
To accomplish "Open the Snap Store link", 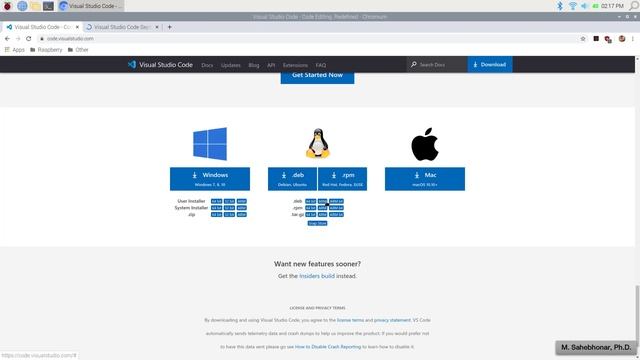I will (x=317, y=223).
